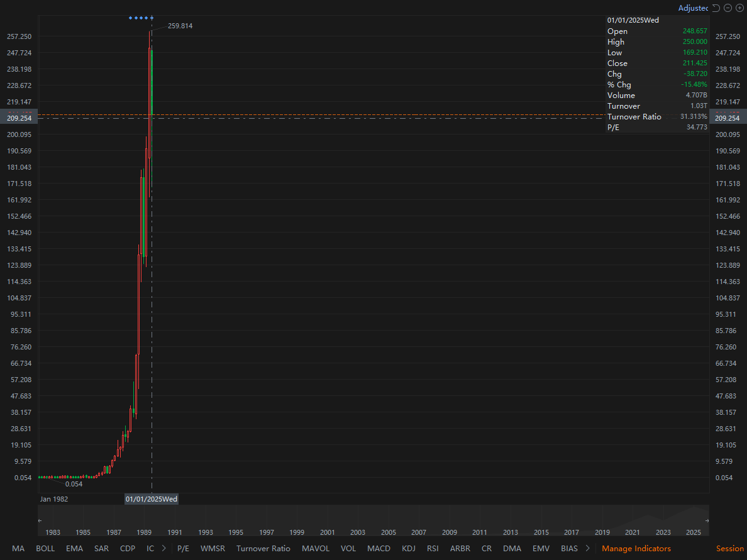Expand more sub indicators after BIAS
Image resolution: width=747 pixels, height=560 pixels.
(x=587, y=549)
